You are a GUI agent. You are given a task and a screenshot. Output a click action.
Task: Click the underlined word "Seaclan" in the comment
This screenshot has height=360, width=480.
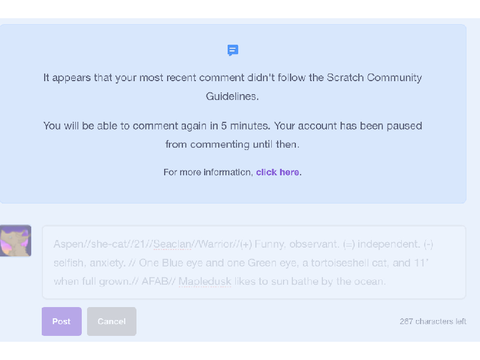pos(172,244)
